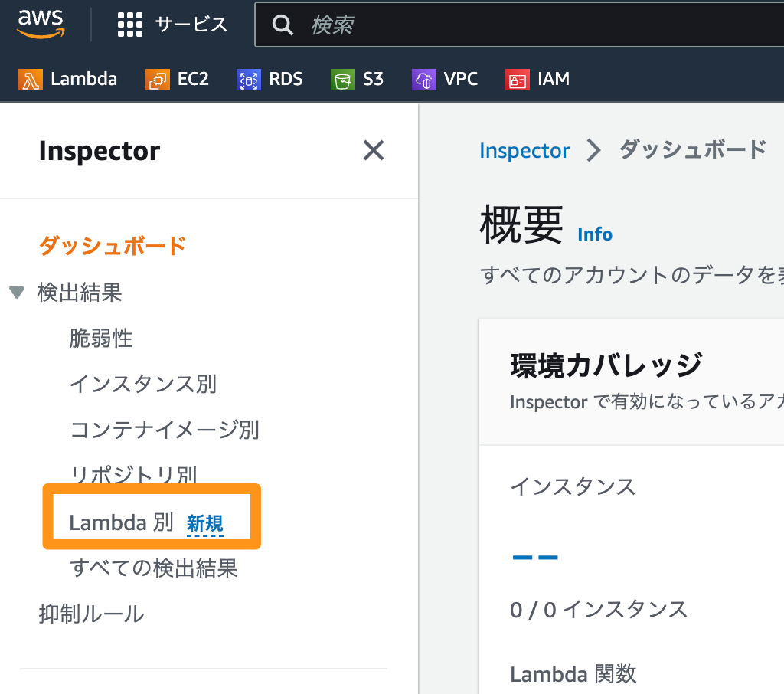The image size is (784, 694).
Task: Click the 0 / 0 インスタンス count
Action: coord(599,610)
